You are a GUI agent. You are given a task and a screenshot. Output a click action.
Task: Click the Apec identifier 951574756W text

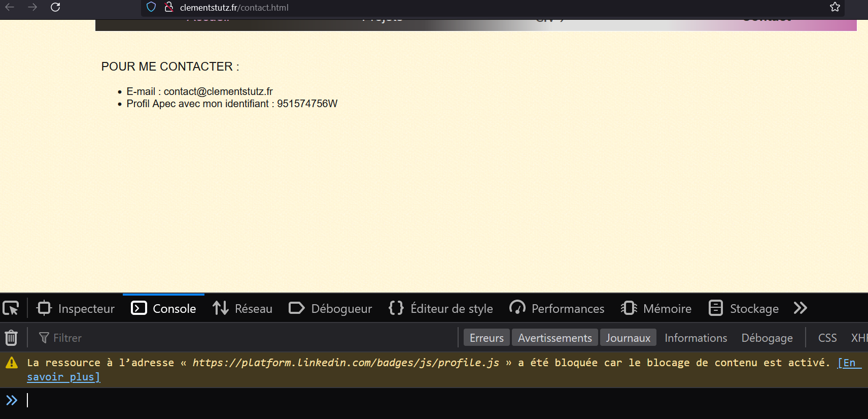307,104
